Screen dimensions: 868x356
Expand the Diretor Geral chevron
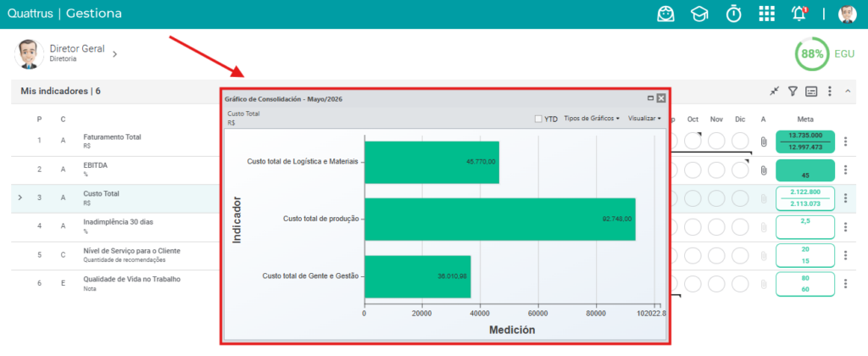(x=115, y=54)
